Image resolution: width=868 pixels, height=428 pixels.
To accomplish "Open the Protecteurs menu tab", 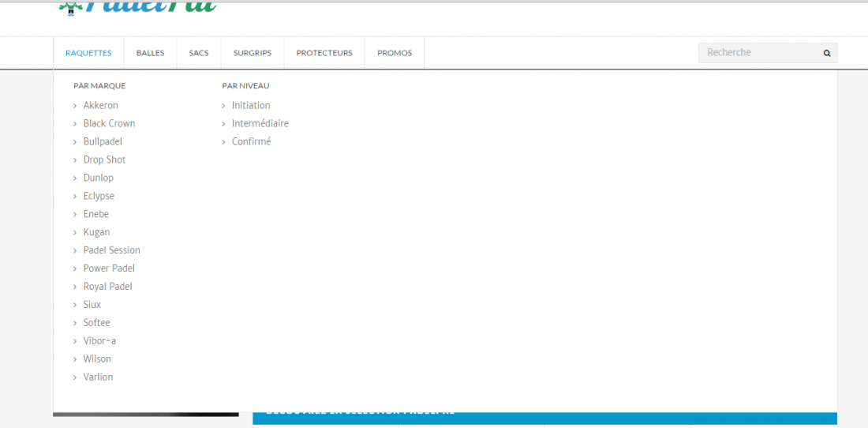I will pyautogui.click(x=324, y=53).
